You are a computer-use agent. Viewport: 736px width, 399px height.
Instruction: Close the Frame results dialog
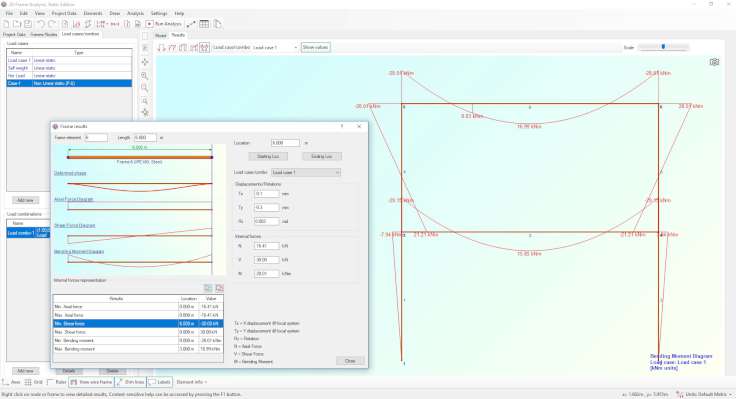tap(350, 361)
